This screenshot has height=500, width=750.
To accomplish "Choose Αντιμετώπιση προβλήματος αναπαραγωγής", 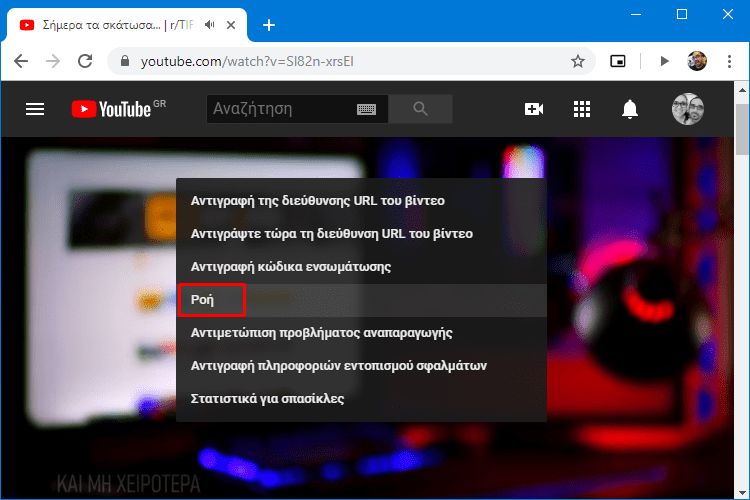I will (362, 333).
